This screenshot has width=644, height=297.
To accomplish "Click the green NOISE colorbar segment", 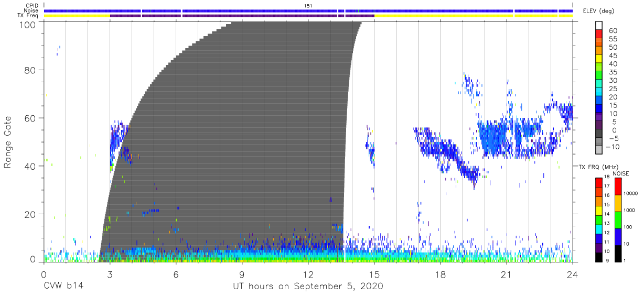I will pos(618,220).
